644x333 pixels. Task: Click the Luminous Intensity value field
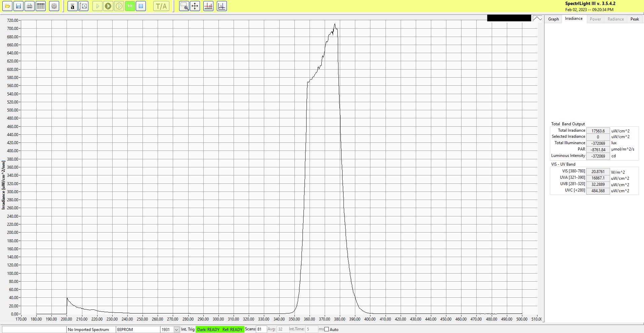pos(598,156)
